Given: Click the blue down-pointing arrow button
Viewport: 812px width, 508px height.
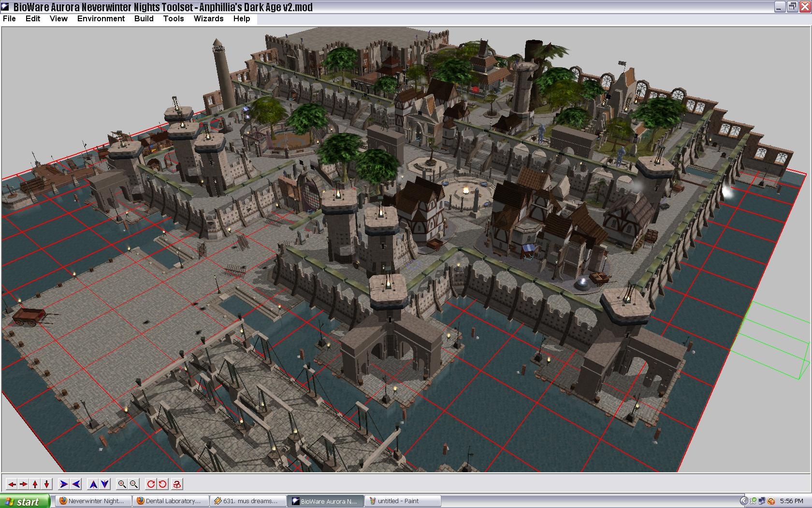Looking at the screenshot, I should pos(105,484).
